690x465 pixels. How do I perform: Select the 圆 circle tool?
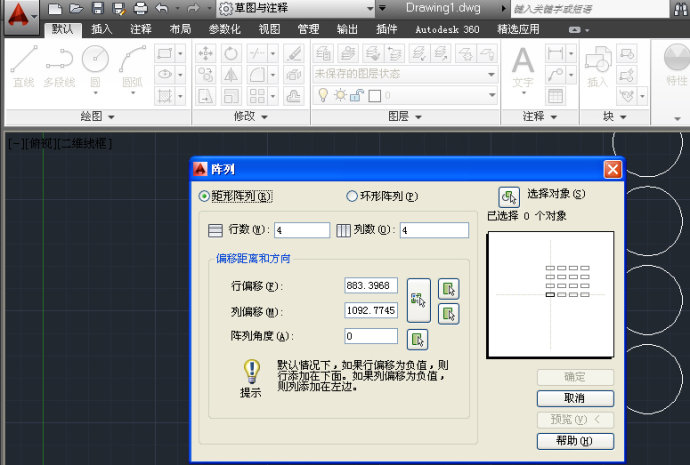click(x=95, y=67)
